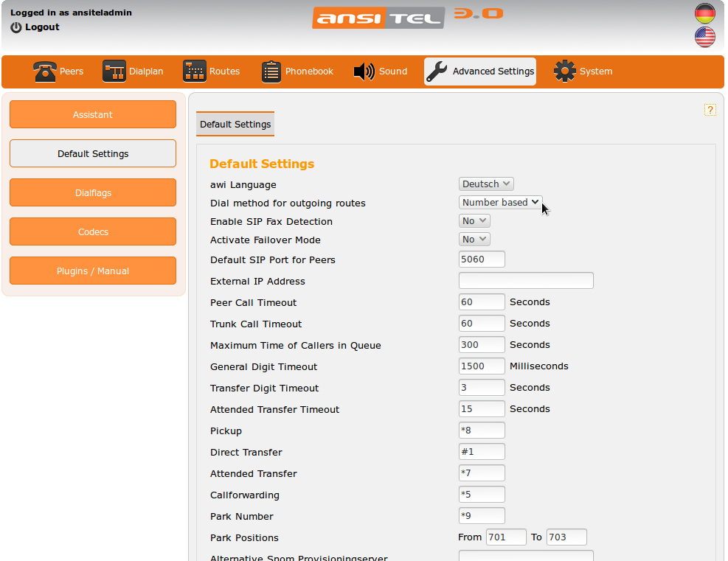Click the External IP Address field
The height and width of the screenshot is (561, 728).
pos(526,281)
